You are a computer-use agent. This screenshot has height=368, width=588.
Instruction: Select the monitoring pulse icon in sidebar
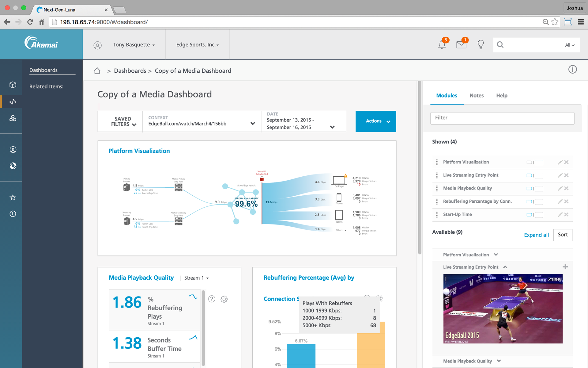coord(13,102)
